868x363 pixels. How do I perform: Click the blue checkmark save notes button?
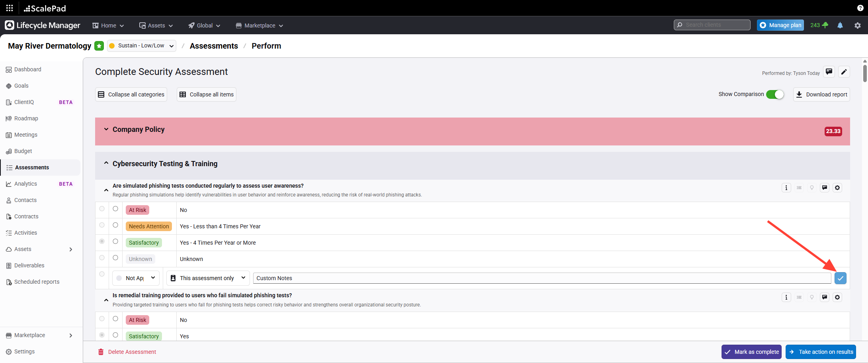pos(840,278)
